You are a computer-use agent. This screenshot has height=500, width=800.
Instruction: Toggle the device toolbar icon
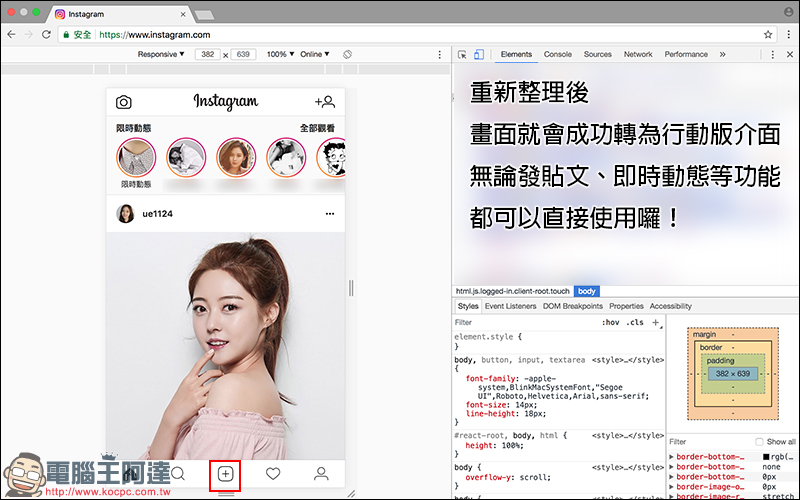[479, 54]
